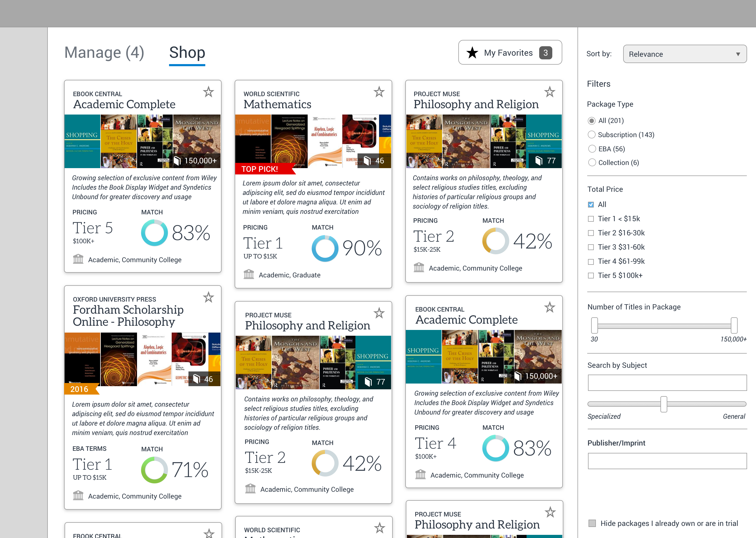Viewport: 756px width, 538px height.
Task: Click the 83% match donut on Tier 5 card
Action: click(154, 233)
